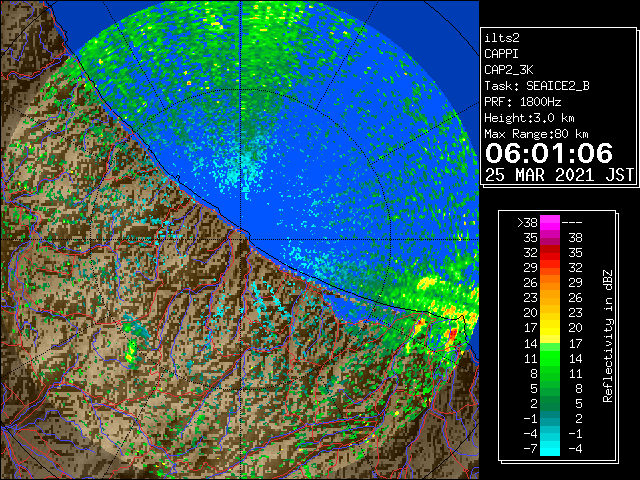The height and width of the screenshot is (480, 640).
Task: Click the ilts2 site label
Action: click(502, 38)
